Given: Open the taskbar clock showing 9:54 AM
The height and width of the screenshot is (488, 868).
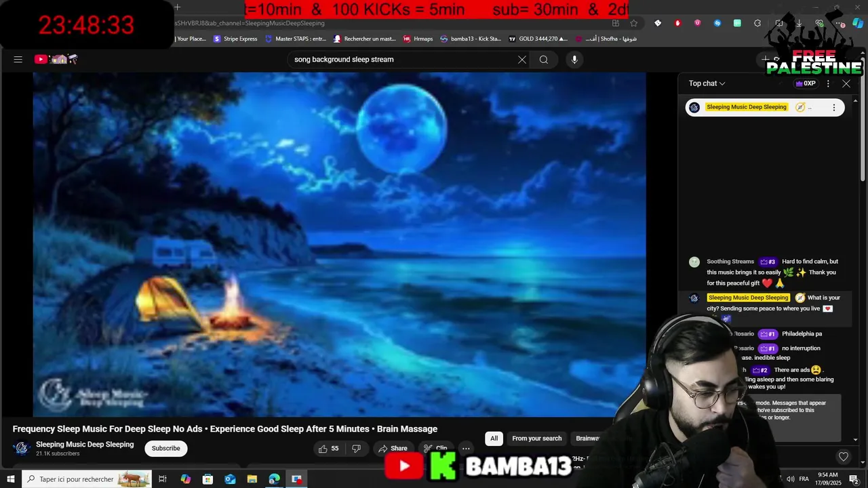Looking at the screenshot, I should (828, 479).
